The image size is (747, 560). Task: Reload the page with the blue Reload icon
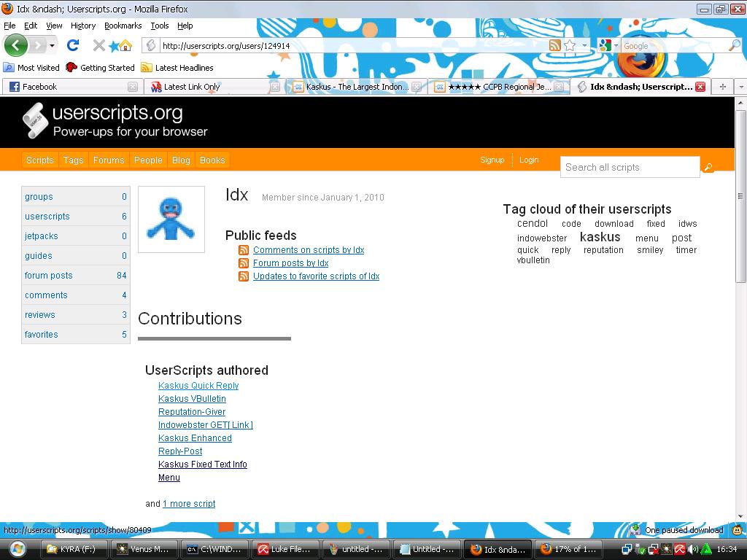[x=73, y=45]
